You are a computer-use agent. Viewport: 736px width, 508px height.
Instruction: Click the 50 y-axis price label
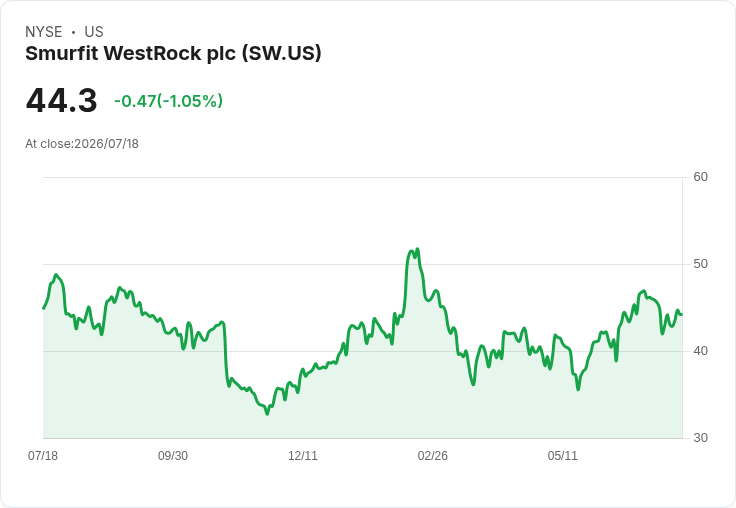(700, 264)
